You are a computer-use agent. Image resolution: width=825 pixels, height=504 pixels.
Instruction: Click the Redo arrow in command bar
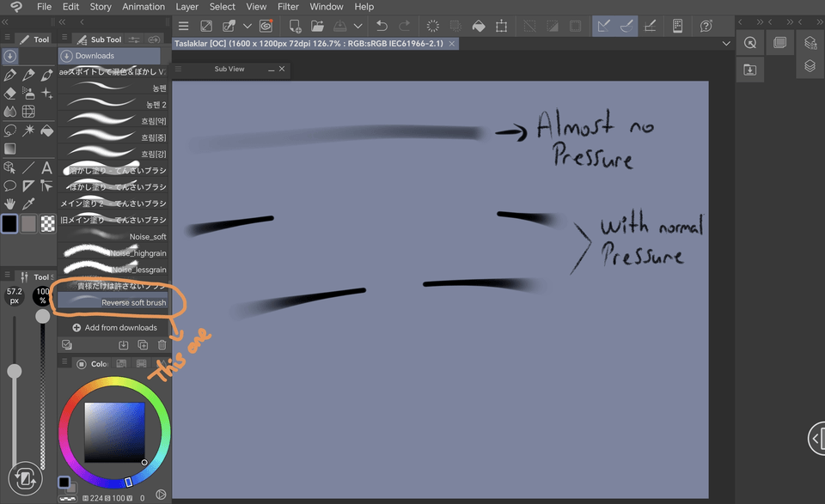tap(405, 26)
